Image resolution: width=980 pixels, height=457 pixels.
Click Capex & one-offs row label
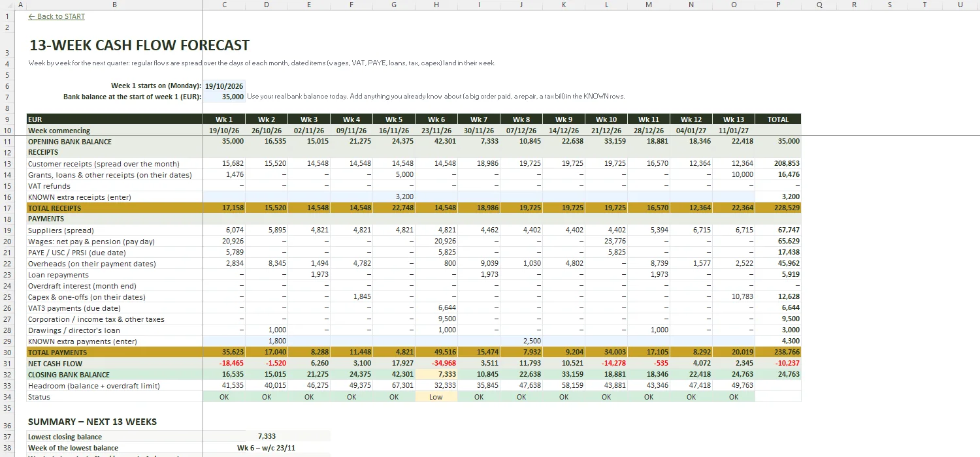point(86,297)
